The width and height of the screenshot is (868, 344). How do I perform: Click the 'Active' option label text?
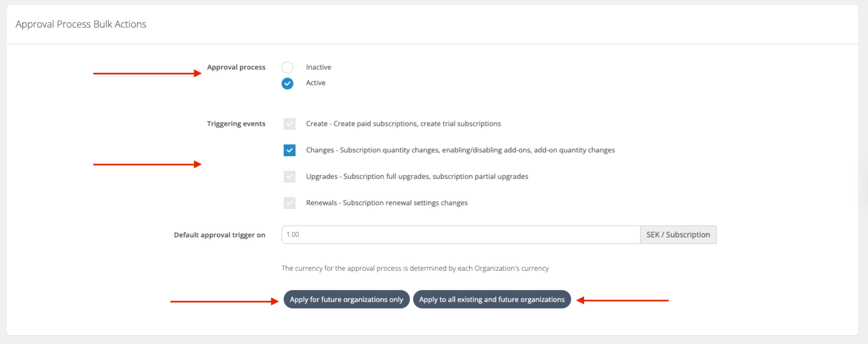point(316,83)
